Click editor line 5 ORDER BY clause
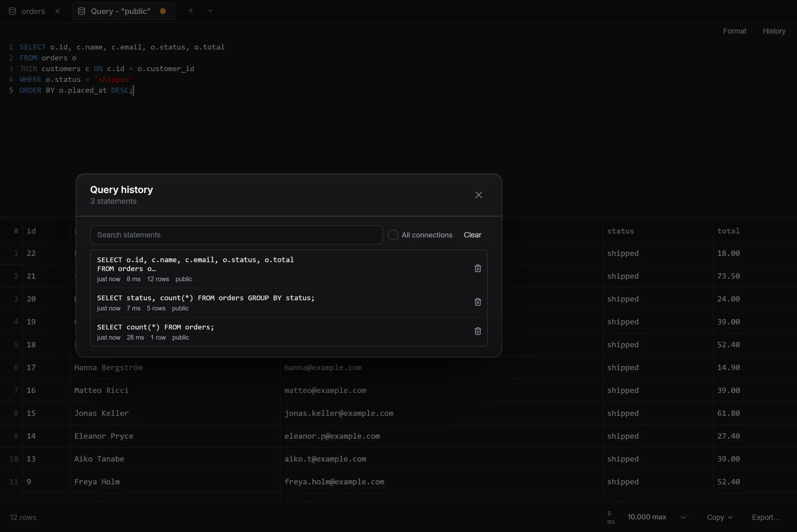Image resolution: width=797 pixels, height=532 pixels. (76, 90)
